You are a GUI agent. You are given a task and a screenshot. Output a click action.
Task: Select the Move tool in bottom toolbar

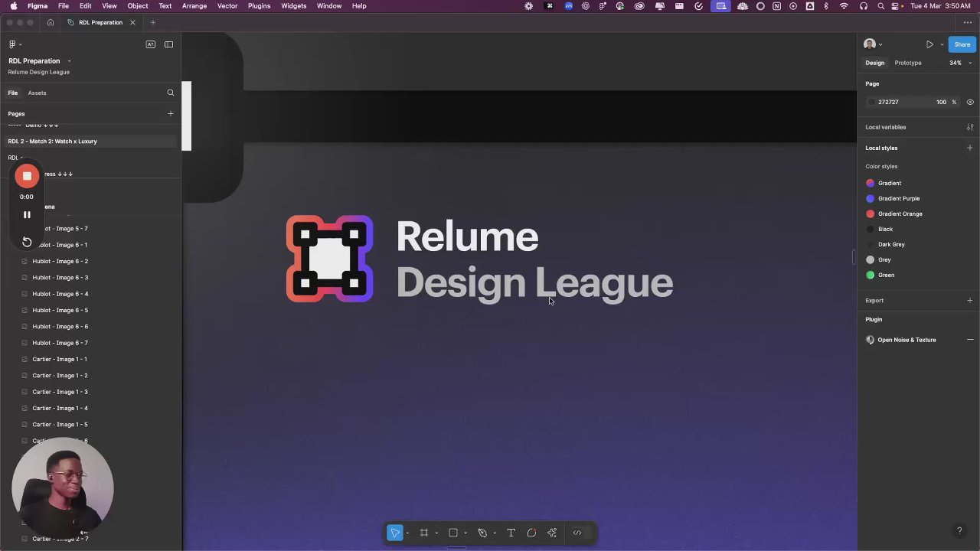coord(395,533)
